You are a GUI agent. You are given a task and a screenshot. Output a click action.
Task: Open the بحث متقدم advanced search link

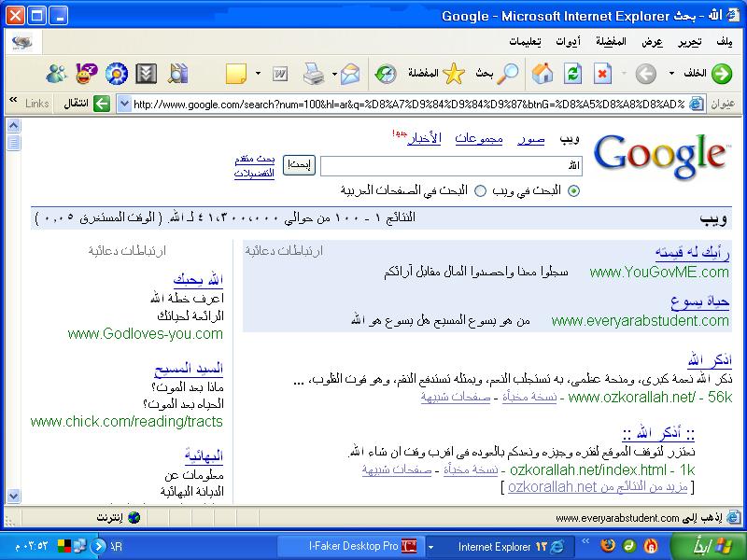tap(255, 159)
